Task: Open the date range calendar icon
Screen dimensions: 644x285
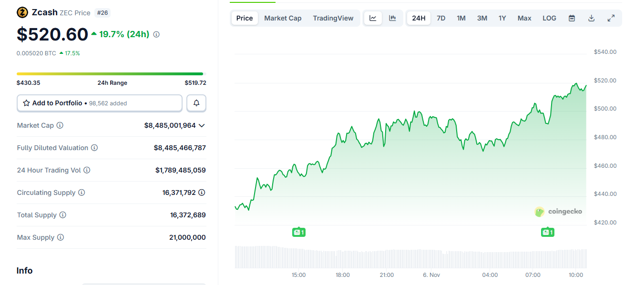Action: pyautogui.click(x=572, y=18)
